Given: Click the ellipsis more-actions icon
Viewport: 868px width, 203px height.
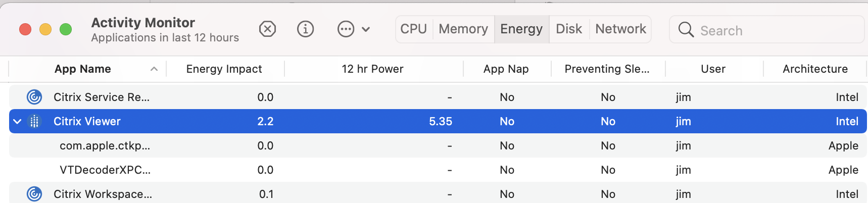Looking at the screenshot, I should pyautogui.click(x=346, y=29).
